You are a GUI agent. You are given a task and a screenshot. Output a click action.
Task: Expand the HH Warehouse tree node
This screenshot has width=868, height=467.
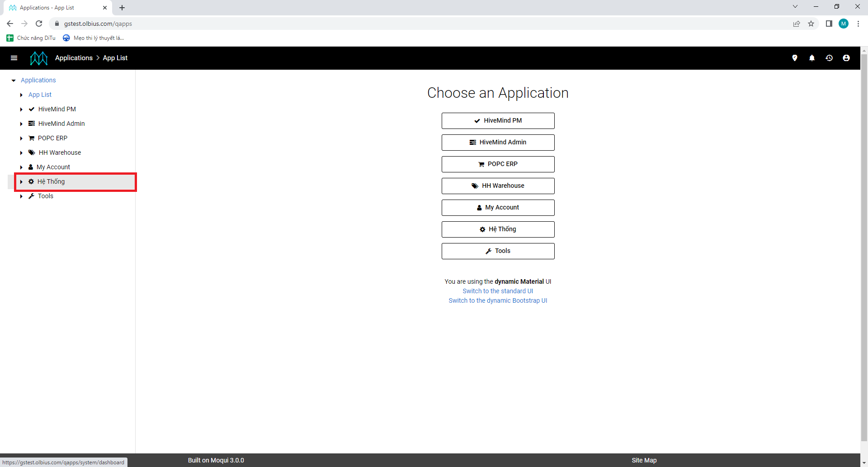pyautogui.click(x=21, y=153)
